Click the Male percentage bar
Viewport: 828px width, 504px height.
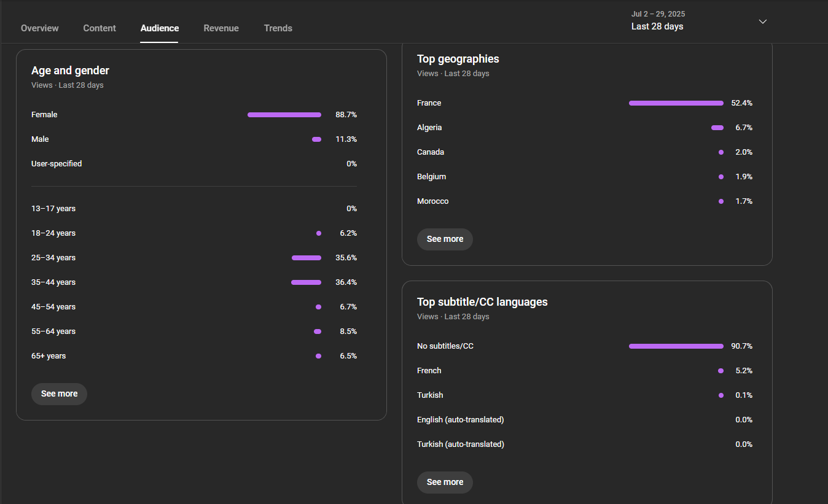tap(316, 139)
